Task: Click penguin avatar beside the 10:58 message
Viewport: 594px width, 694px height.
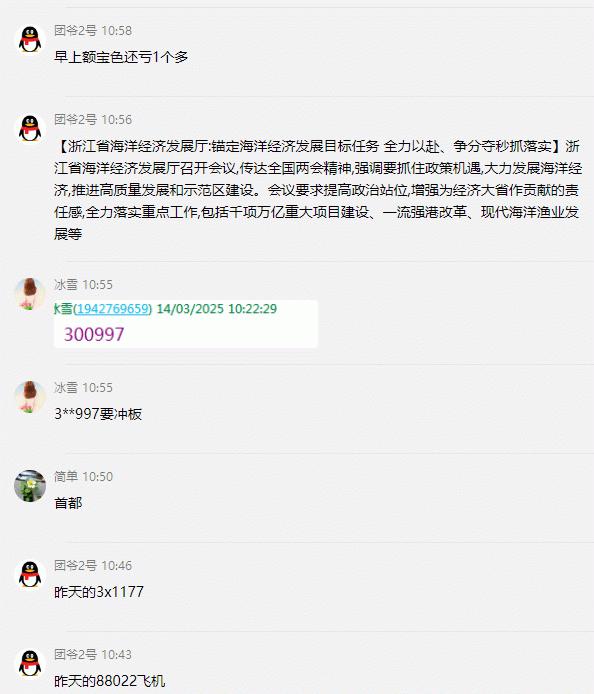Action: [30, 39]
